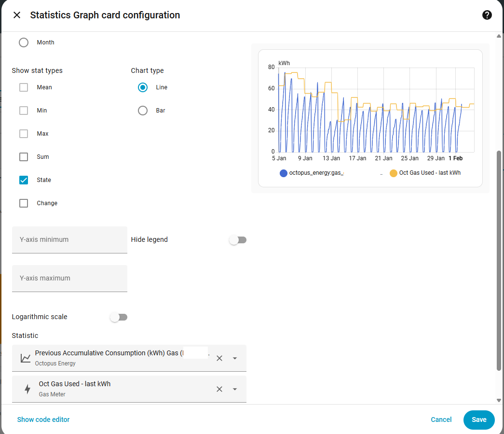The width and height of the screenshot is (504, 434).
Task: Open the help icon
Action: click(487, 15)
